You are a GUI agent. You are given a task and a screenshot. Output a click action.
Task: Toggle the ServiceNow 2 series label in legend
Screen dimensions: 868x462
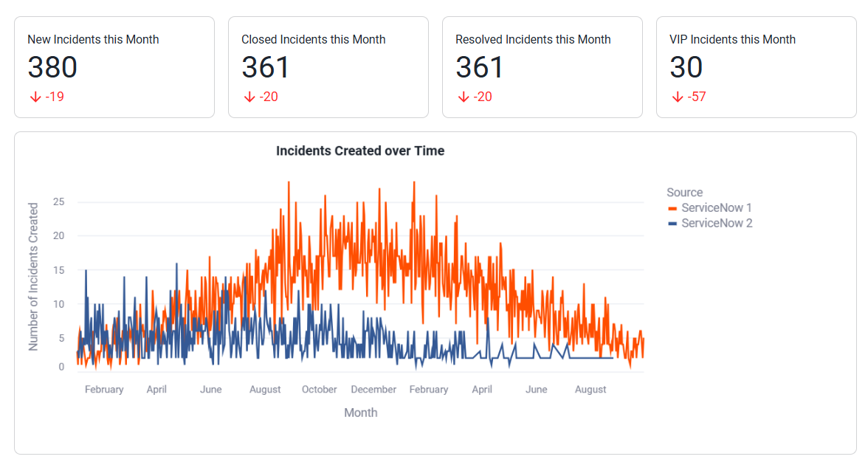(x=716, y=224)
